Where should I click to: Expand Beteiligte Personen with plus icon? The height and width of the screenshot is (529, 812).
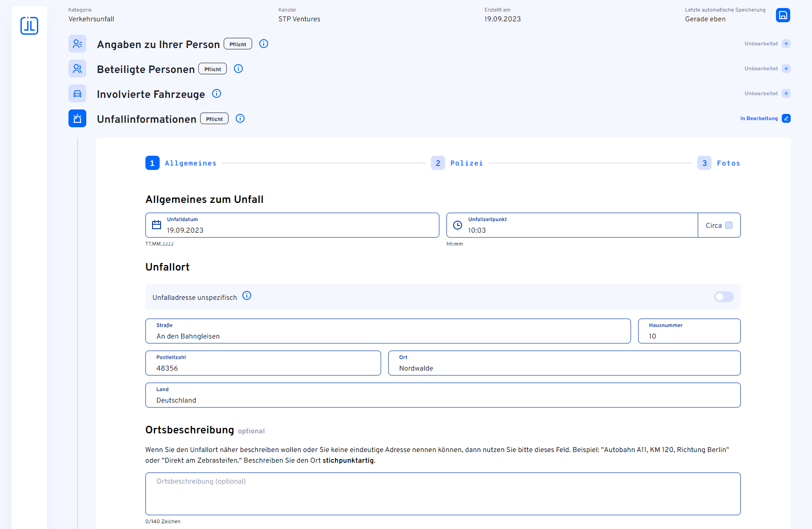(786, 69)
